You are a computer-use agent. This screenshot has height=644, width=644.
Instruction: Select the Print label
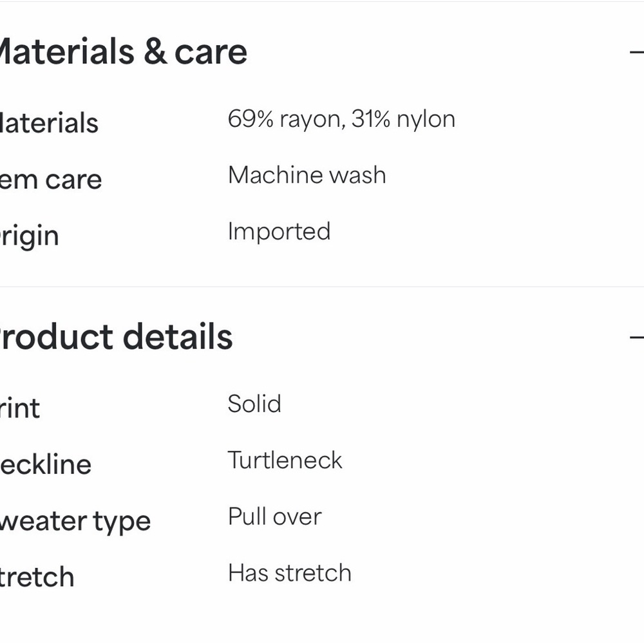tap(20, 408)
